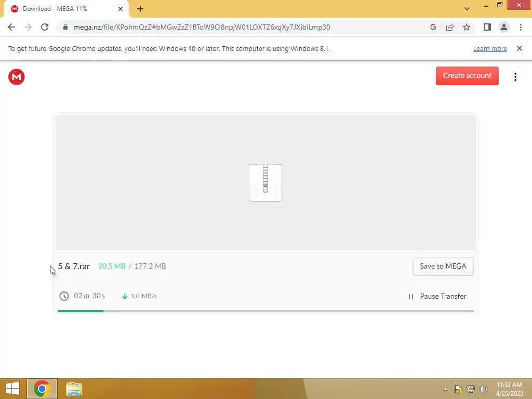The width and height of the screenshot is (532, 399).
Task: Click the MEGA logo icon
Action: point(16,77)
